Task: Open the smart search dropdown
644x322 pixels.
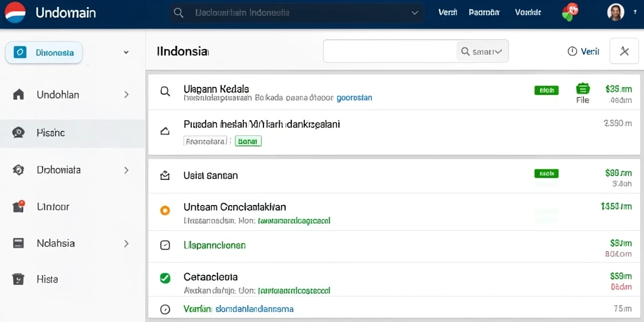Action: tap(482, 52)
